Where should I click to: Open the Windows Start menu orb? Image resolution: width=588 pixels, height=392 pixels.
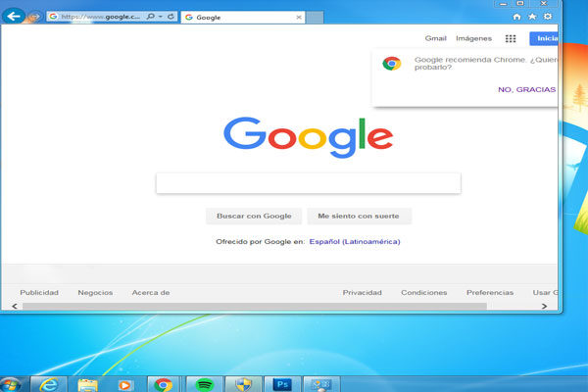click(x=11, y=385)
